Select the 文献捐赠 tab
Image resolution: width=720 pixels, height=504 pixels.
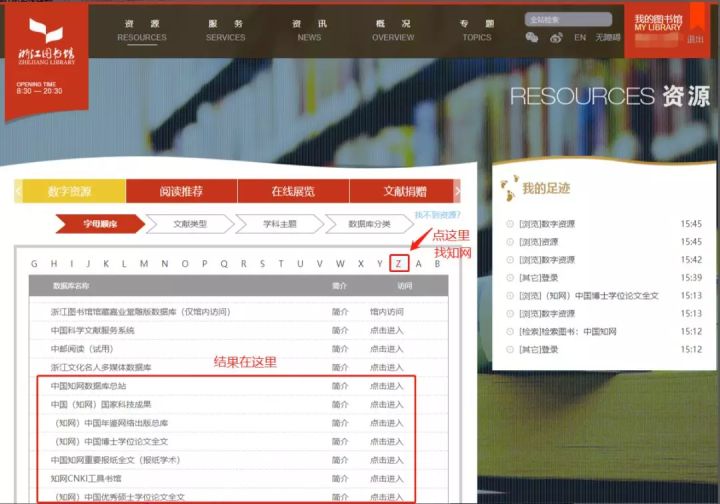tap(402, 191)
